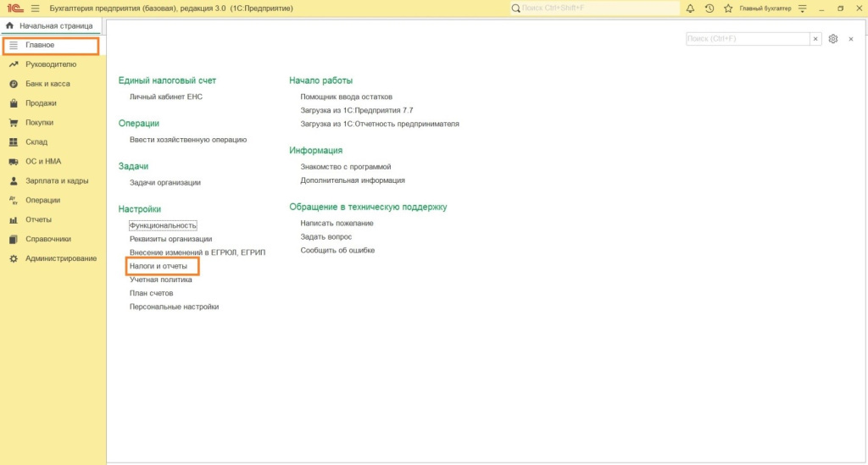Open the service settings dropdown in title bar
868x465 pixels.
point(801,8)
